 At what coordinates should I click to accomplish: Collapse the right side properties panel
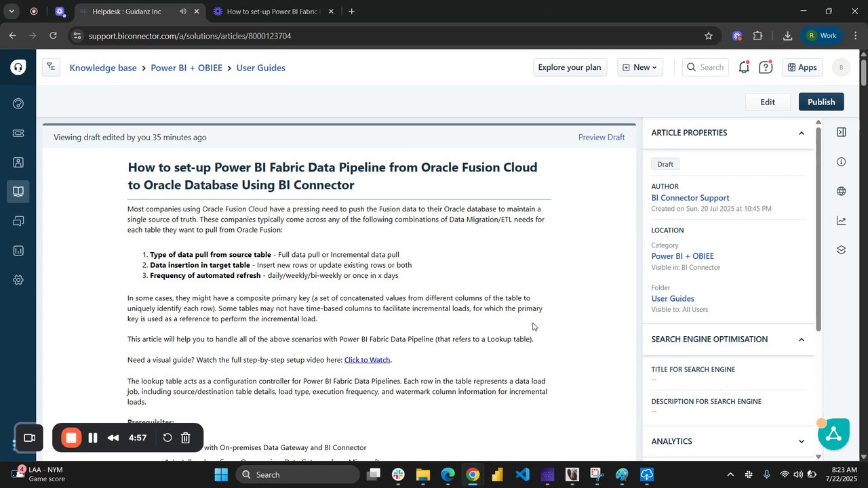(841, 132)
